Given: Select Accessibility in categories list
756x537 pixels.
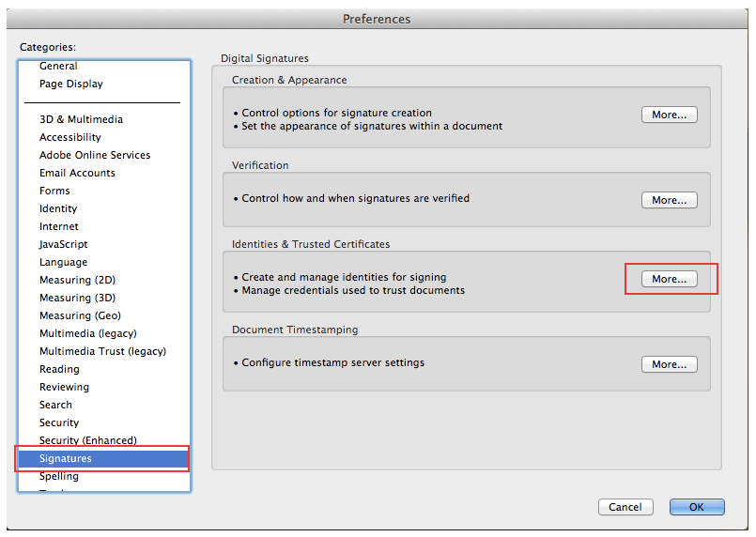Looking at the screenshot, I should (x=70, y=138).
